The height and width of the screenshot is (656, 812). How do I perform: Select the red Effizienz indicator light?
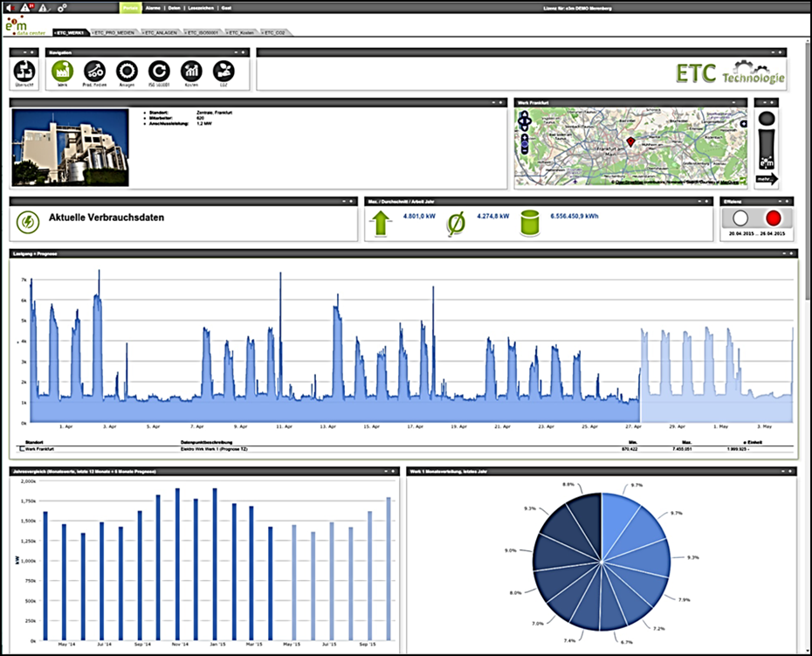tap(773, 218)
